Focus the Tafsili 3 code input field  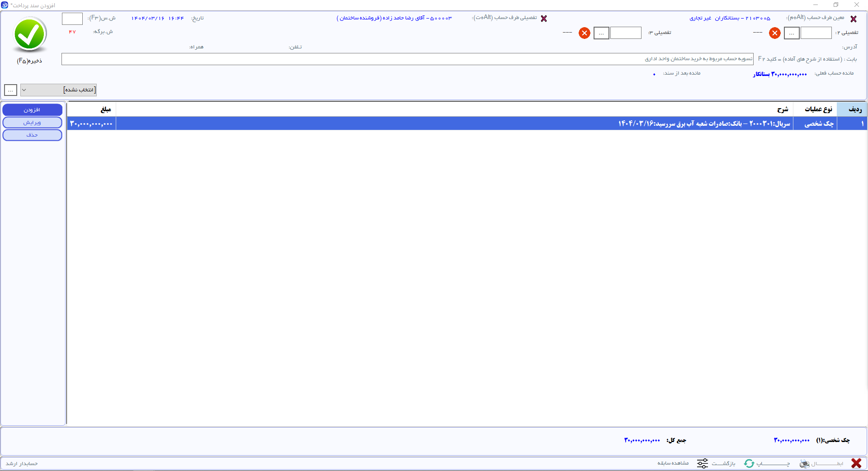(x=626, y=33)
